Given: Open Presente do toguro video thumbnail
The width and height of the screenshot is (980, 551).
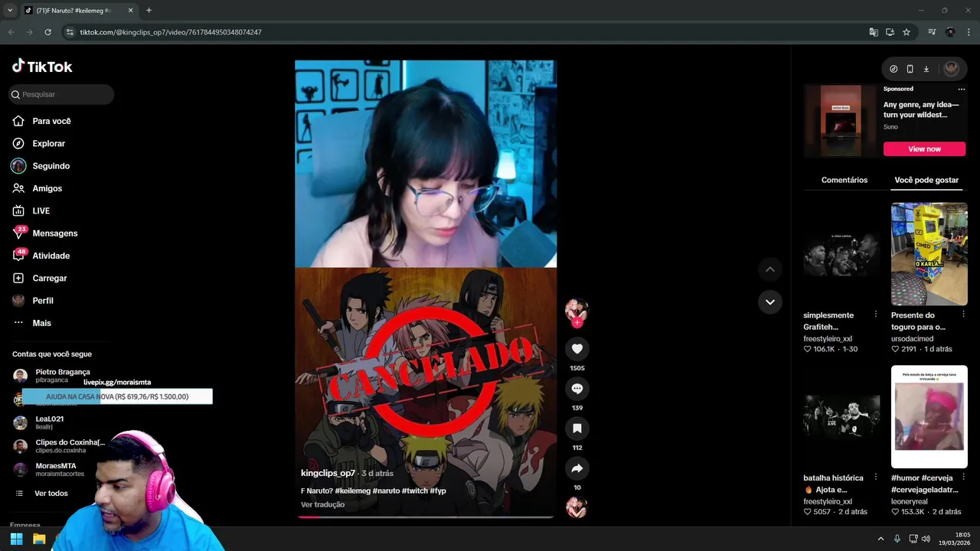Looking at the screenshot, I should coord(929,254).
